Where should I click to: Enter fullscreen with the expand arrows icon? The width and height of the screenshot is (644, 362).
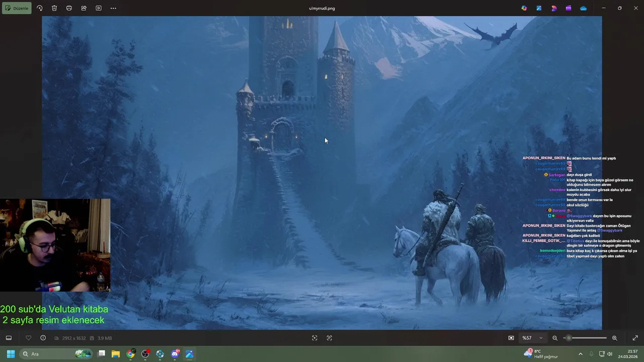(635, 338)
